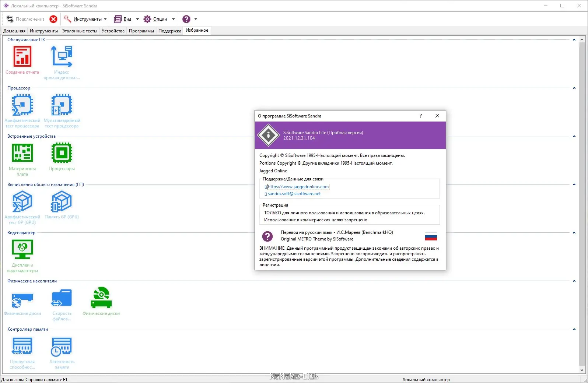Open the Индекс производительности icon

click(x=62, y=56)
